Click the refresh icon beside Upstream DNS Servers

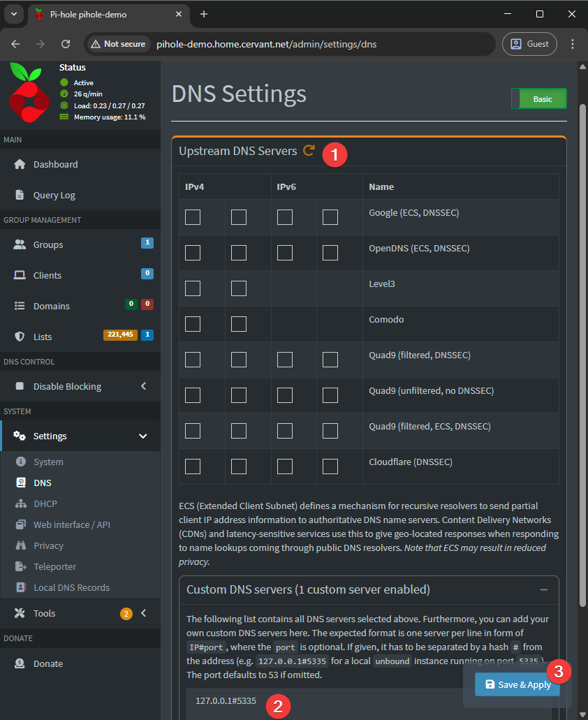309,151
